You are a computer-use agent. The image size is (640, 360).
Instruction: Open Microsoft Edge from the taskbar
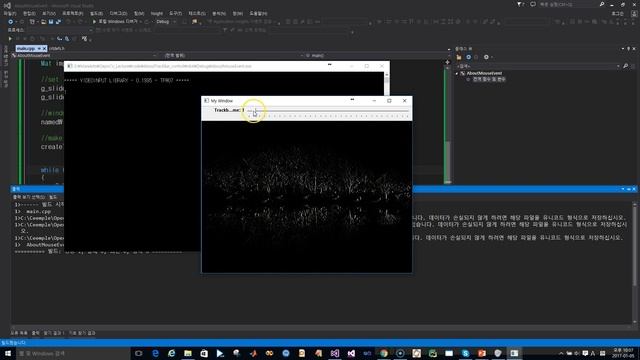(155, 353)
